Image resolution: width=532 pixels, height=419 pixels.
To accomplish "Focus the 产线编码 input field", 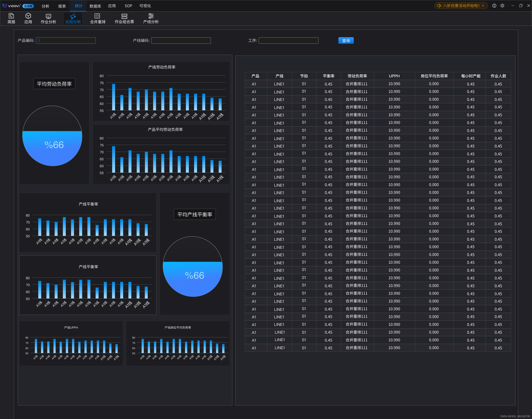I will [x=181, y=40].
